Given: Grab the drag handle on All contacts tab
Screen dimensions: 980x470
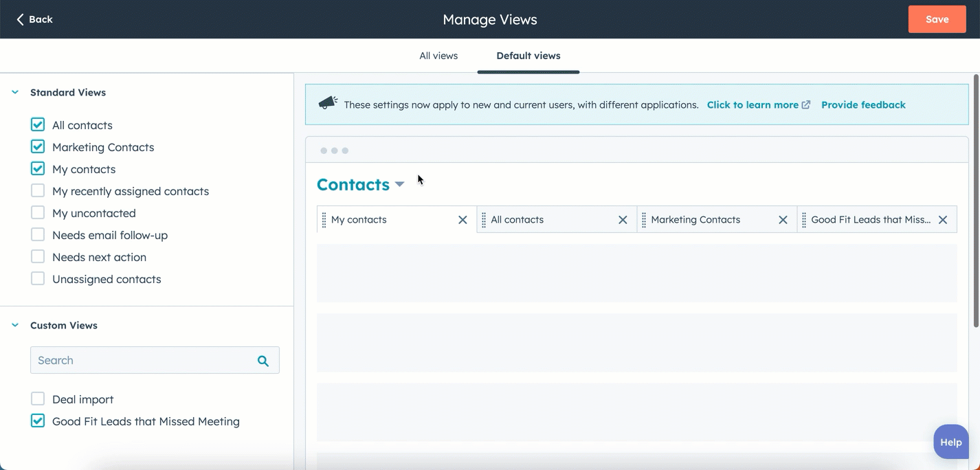Looking at the screenshot, I should (x=484, y=220).
